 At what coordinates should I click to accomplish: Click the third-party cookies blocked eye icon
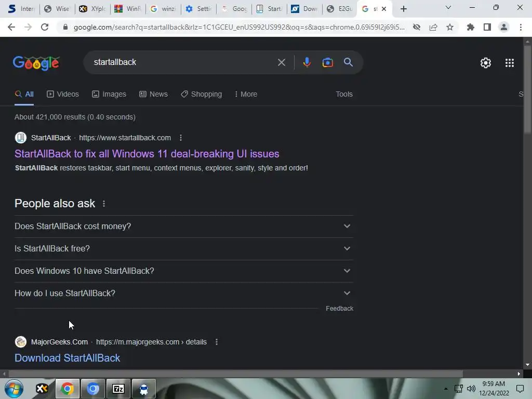(x=416, y=27)
